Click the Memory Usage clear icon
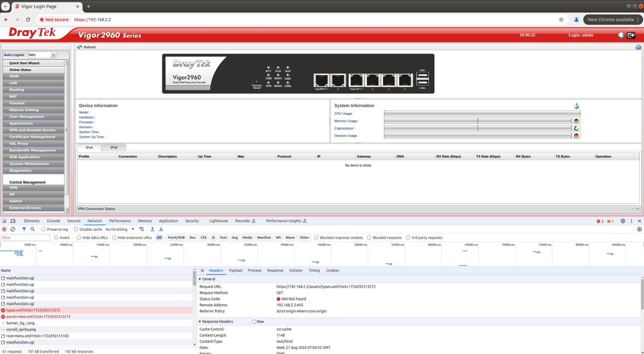The width and height of the screenshot is (644, 354). click(576, 121)
